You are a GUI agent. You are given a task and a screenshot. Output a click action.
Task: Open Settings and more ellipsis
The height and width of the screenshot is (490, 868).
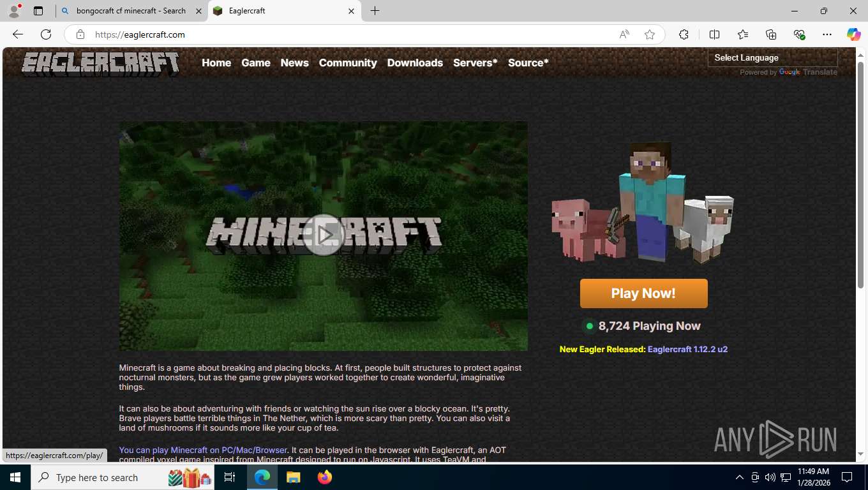827,34
